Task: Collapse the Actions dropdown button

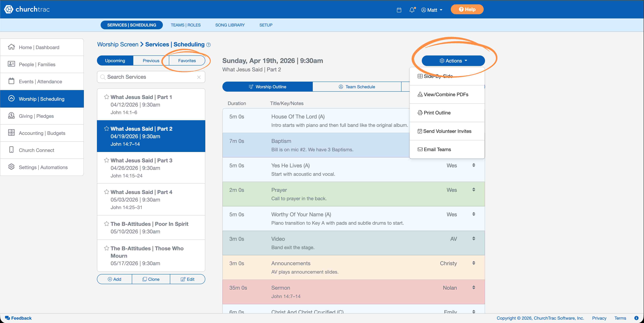Action: (453, 61)
